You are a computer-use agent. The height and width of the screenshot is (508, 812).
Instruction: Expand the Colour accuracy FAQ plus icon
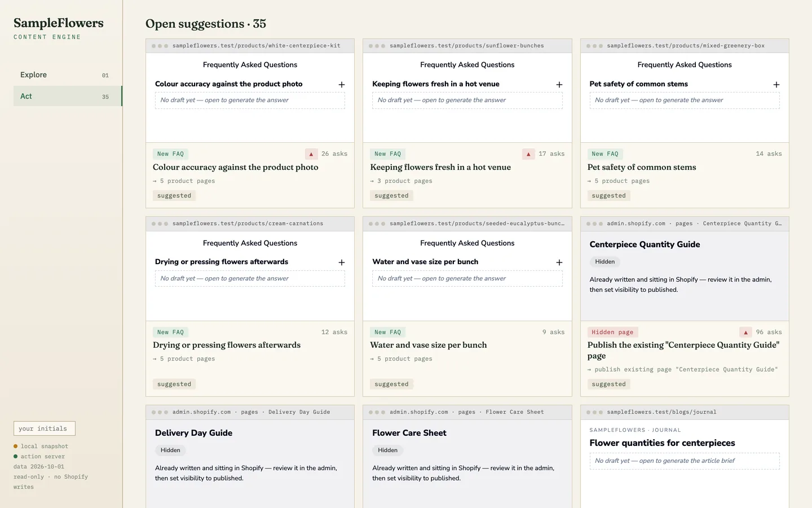click(x=342, y=85)
